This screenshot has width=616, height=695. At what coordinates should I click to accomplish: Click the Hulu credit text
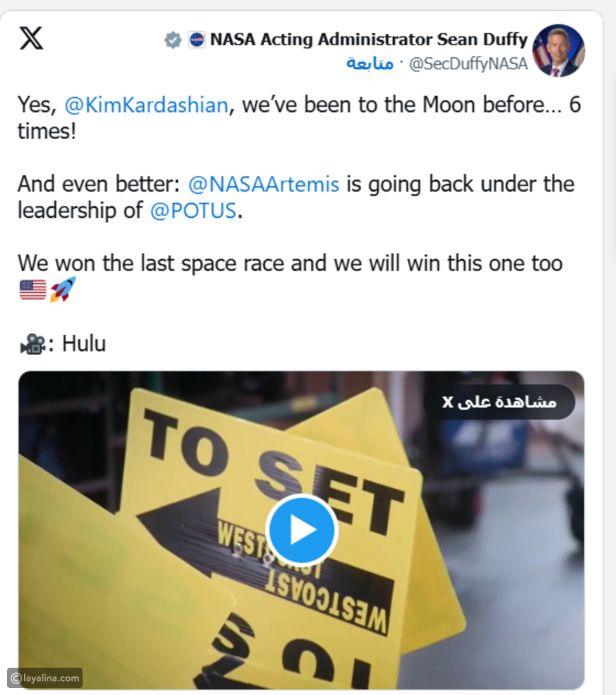(84, 344)
